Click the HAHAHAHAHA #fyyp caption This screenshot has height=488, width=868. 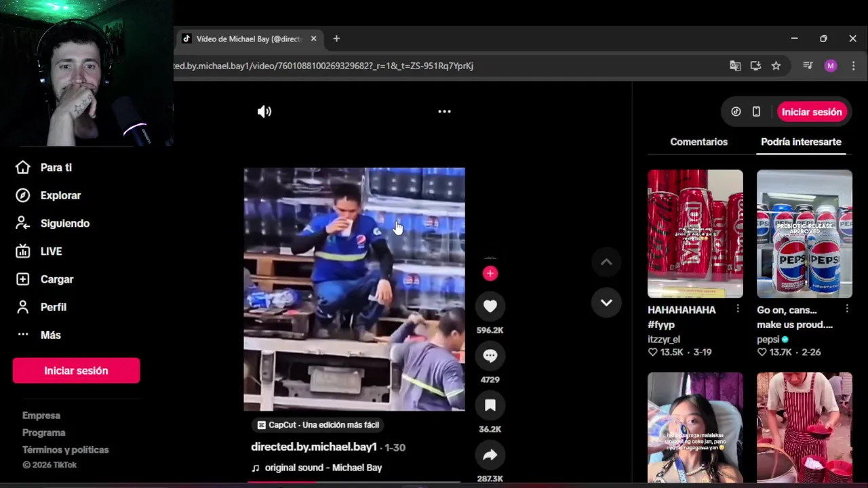[682, 317]
